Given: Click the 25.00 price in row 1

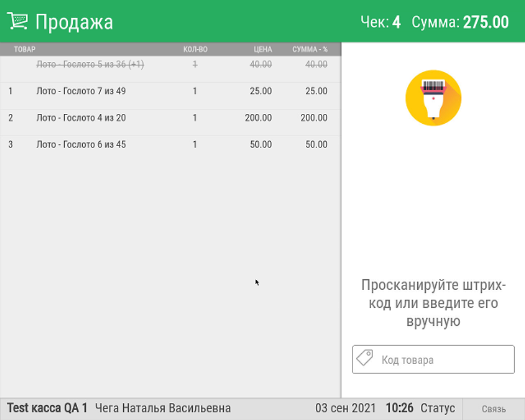Looking at the screenshot, I should point(261,91).
